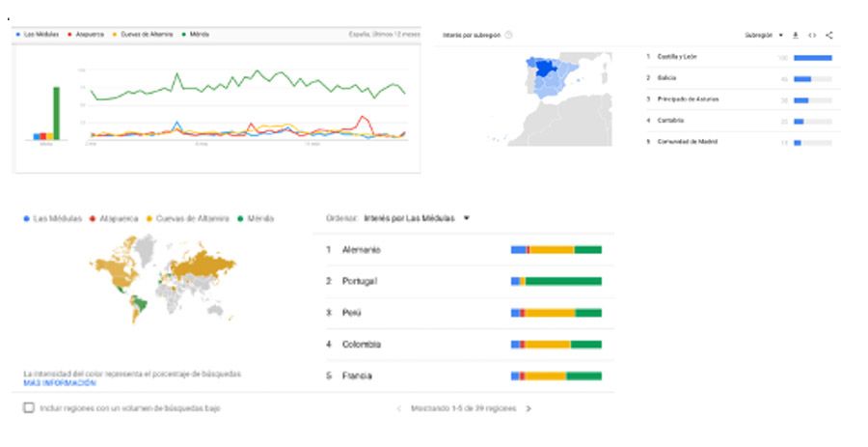
Task: Open the MÁS INFORMACIÓN link
Action: pos(59,383)
